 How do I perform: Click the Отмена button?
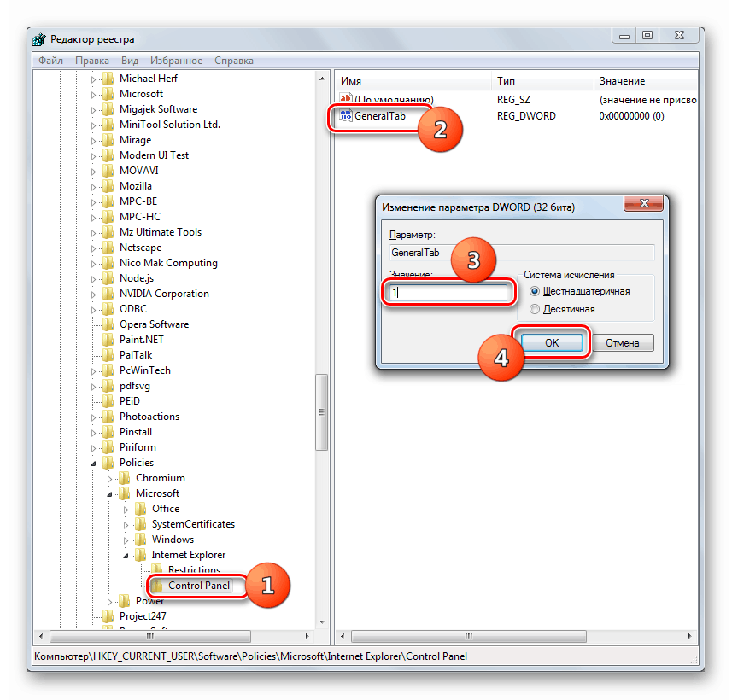[623, 343]
